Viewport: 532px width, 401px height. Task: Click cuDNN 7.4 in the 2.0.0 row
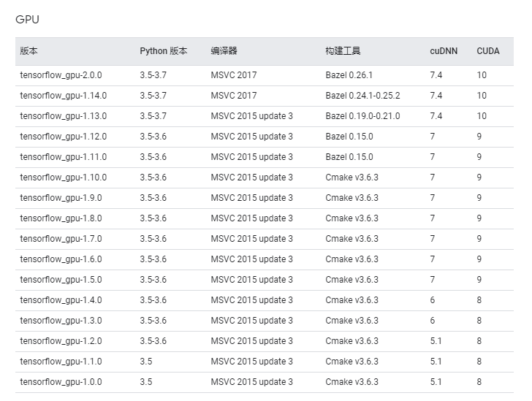pyautogui.click(x=436, y=75)
